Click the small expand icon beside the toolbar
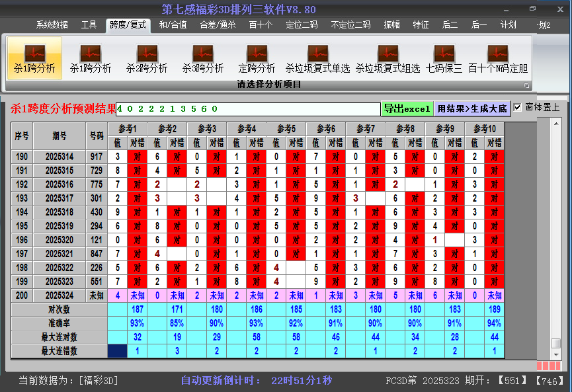The height and width of the screenshot is (392, 572). [x=526, y=85]
